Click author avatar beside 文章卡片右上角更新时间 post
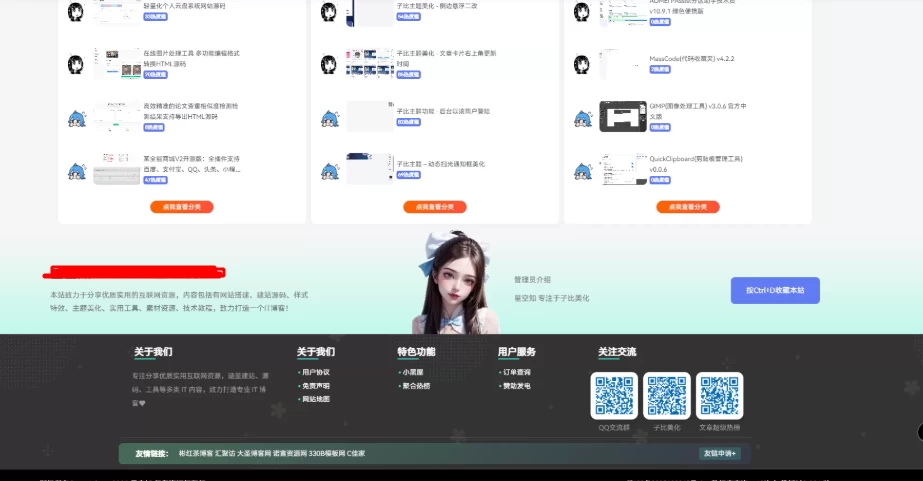This screenshot has width=923, height=481. pos(328,64)
